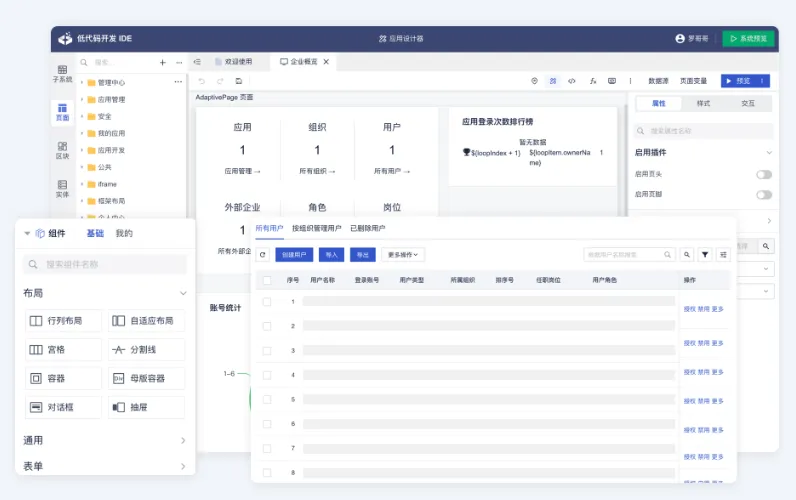The image size is (796, 500).
Task: Click the green 系统预览 button
Action: pos(748,39)
